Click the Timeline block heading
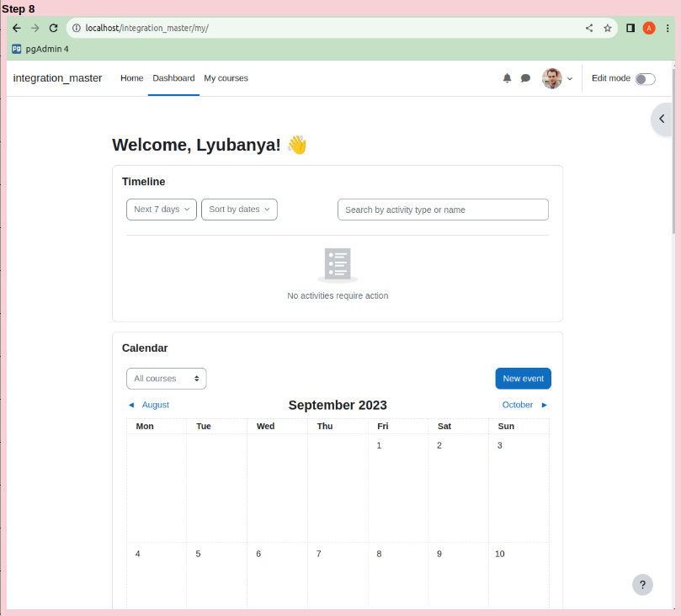The image size is (681, 616). (143, 182)
